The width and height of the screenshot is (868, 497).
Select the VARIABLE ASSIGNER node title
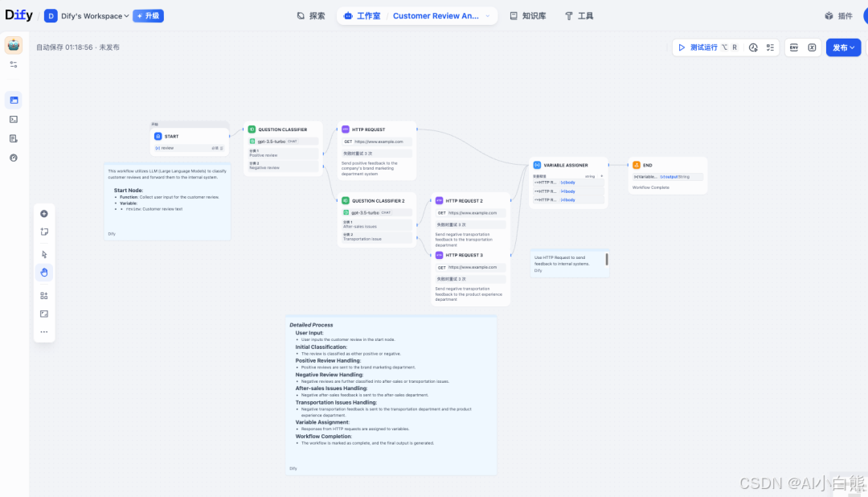click(566, 165)
